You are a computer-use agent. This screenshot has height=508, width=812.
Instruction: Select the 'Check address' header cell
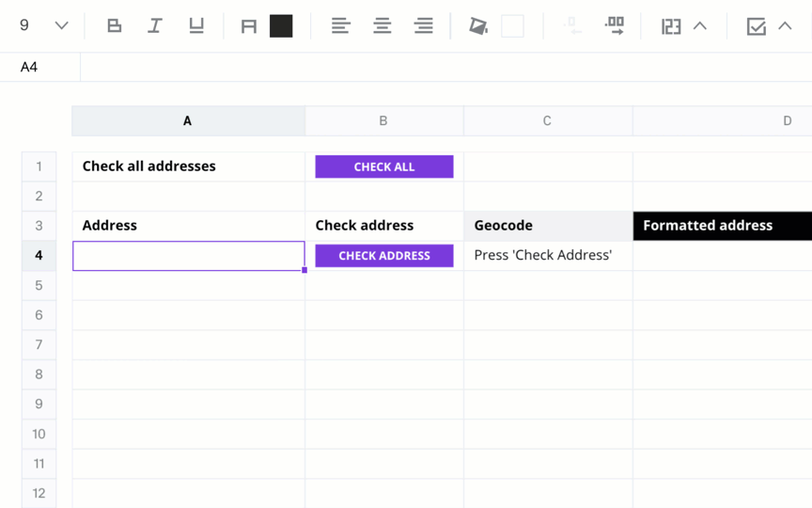click(384, 226)
